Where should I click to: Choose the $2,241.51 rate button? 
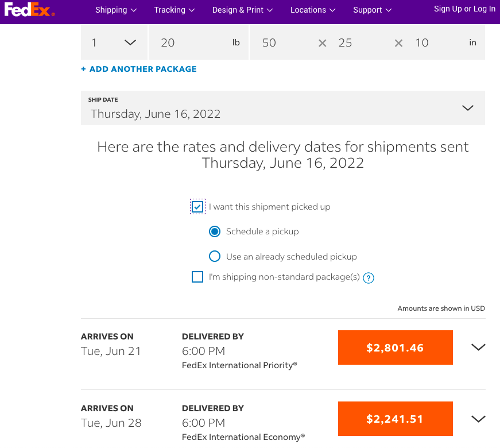[396, 419]
